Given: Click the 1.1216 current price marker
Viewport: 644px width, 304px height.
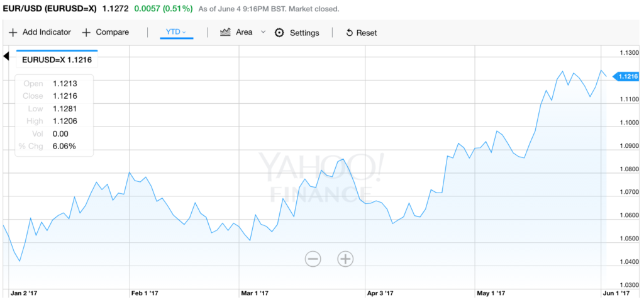Looking at the screenshot, I should [626, 76].
